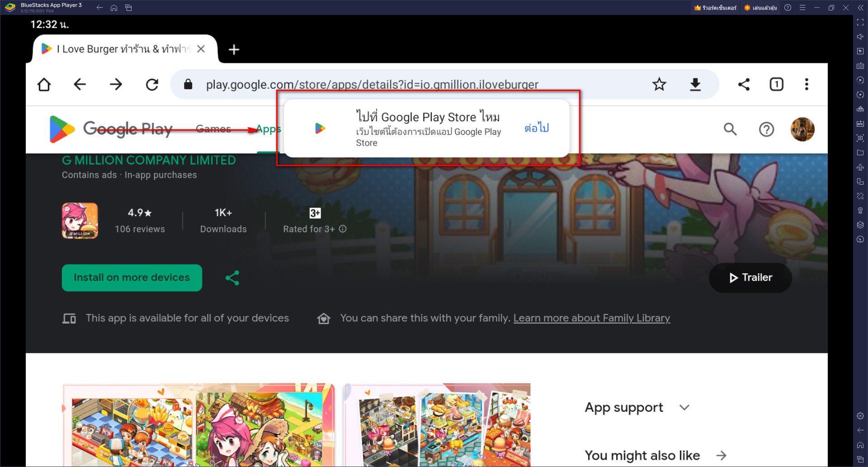Click the browser share icon
Viewport: 868px width, 467px height.
tap(744, 84)
